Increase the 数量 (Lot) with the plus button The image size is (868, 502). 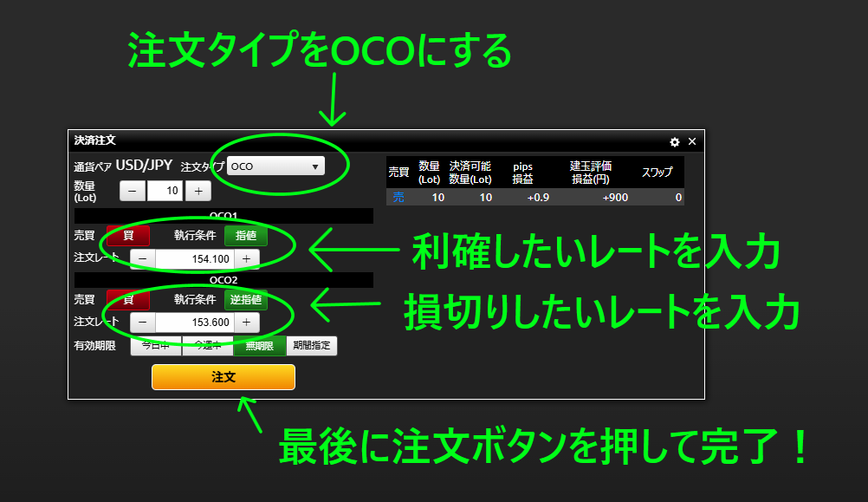198,191
